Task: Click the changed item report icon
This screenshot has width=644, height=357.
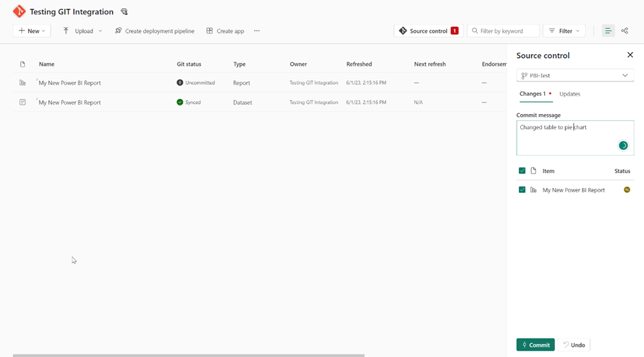Action: (x=533, y=190)
